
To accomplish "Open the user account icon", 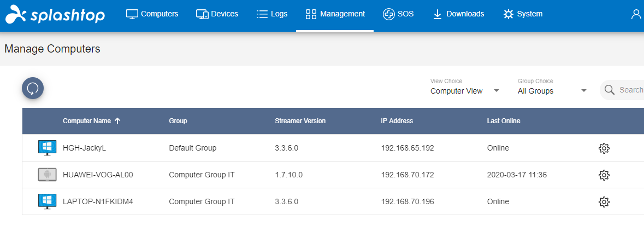I will coord(637,14).
